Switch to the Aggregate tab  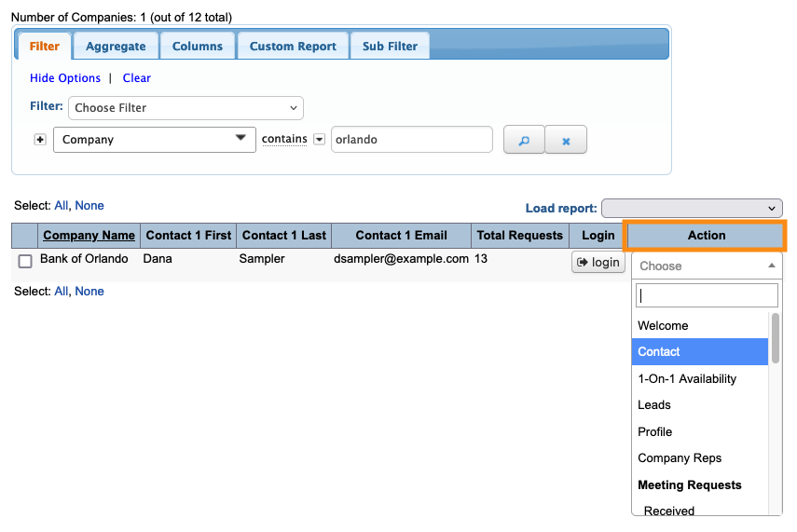[x=116, y=46]
